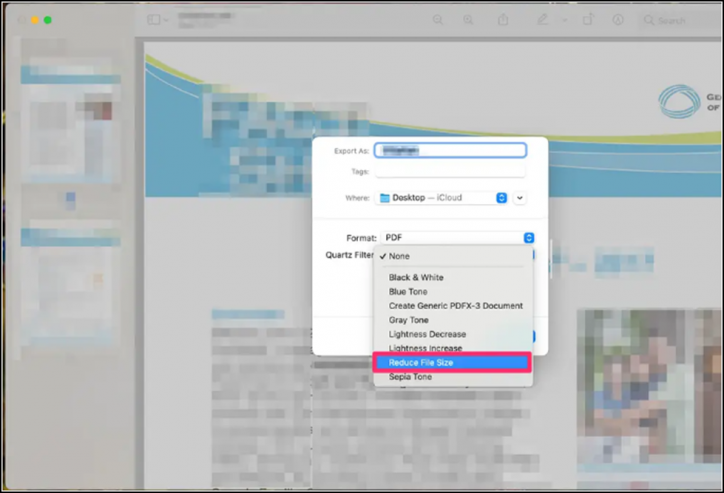Click the Rotate toolbar icon
This screenshot has width=724, height=493.
(588, 20)
